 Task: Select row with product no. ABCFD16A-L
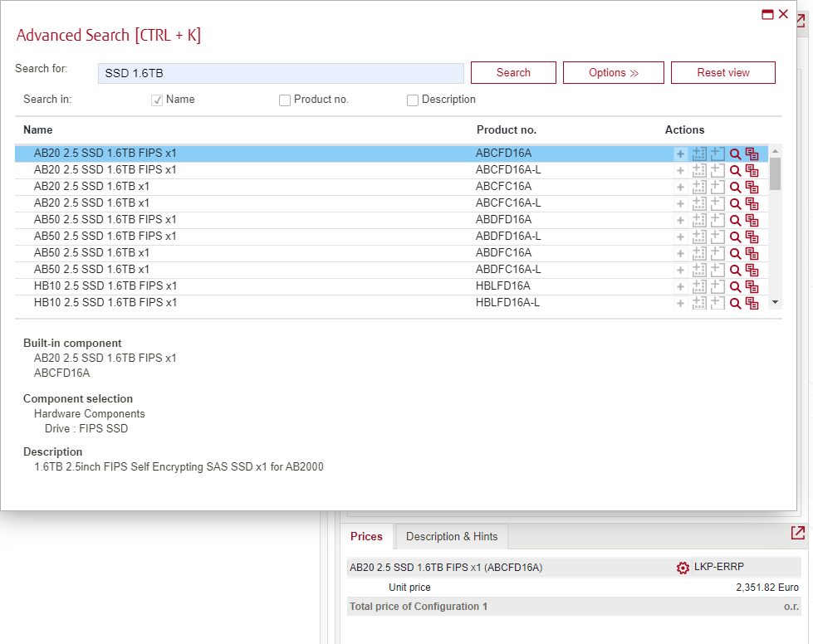click(391, 170)
